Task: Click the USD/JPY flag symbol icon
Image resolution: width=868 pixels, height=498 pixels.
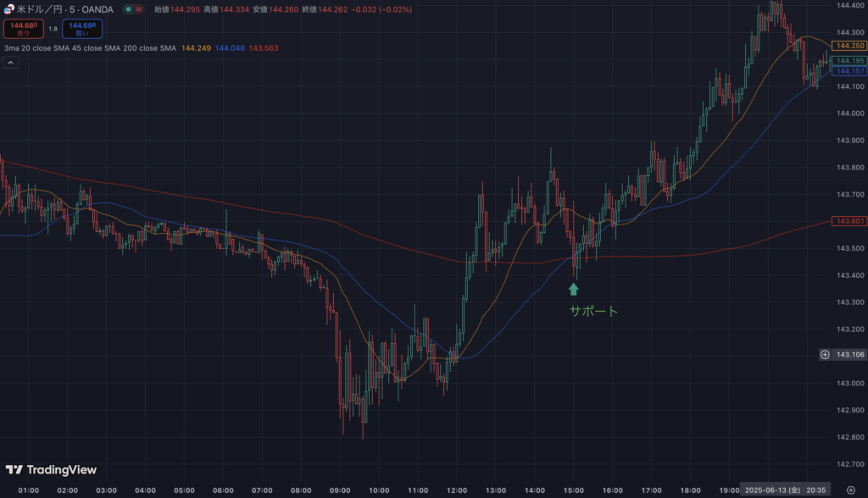Action: tap(8, 9)
